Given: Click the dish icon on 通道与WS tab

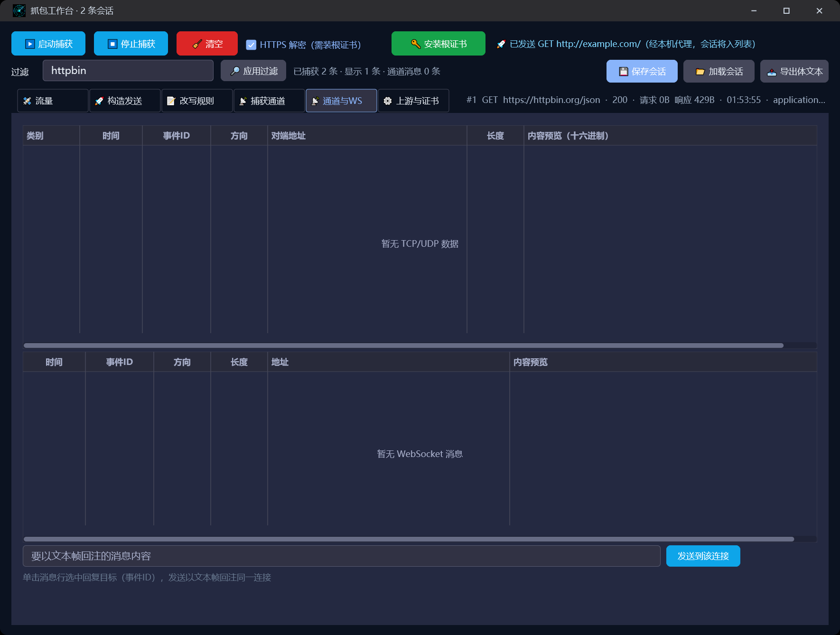Looking at the screenshot, I should tap(315, 101).
